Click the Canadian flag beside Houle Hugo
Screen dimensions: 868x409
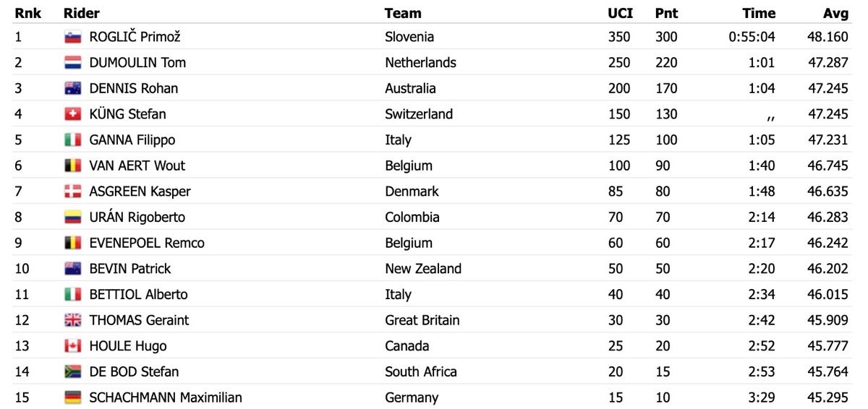[x=72, y=346]
